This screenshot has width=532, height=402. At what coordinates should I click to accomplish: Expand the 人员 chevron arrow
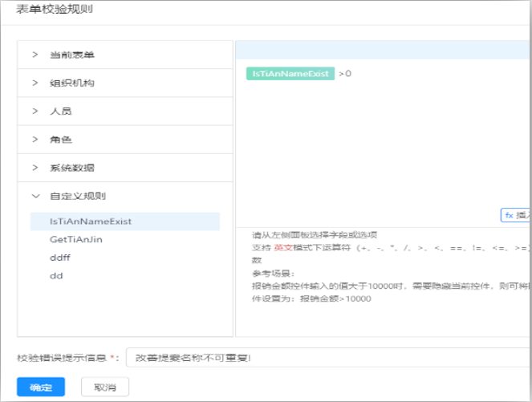point(35,111)
